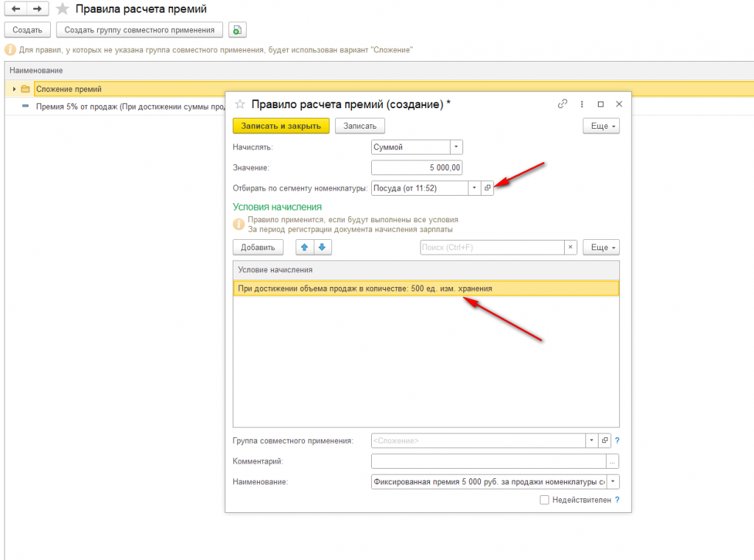Viewport: 754px width, 560px height.
Task: Open the segment номенклатуры dropdown list
Action: [474, 188]
